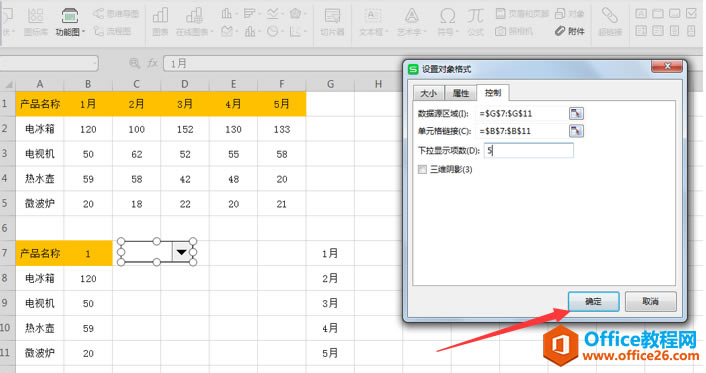Open the 功能图 feature chart menu
706x373 pixels.
point(70,22)
